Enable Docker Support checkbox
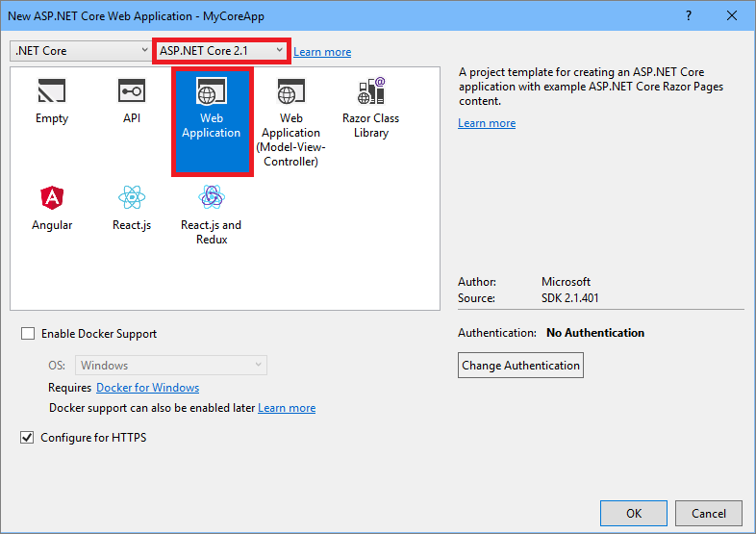 coord(28,334)
